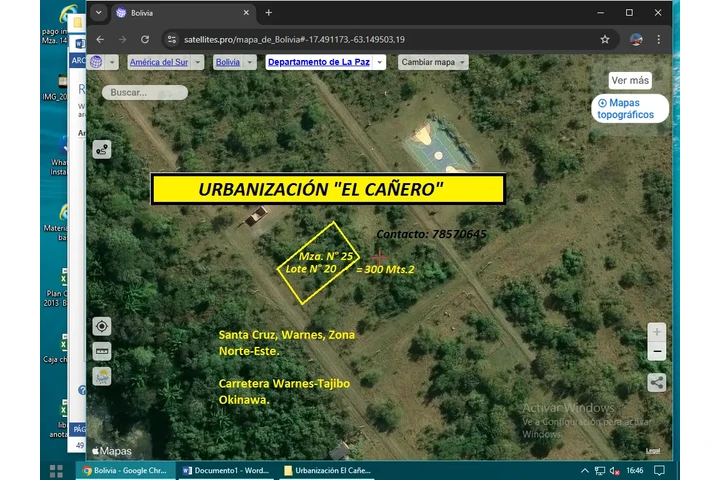Reload the satellites.pro page

click(145, 40)
